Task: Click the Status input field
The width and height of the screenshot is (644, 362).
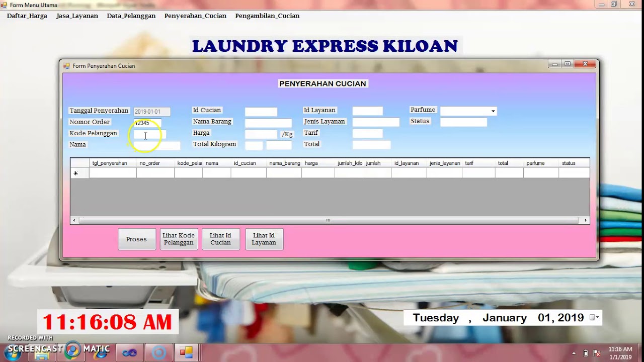Action: point(463,122)
